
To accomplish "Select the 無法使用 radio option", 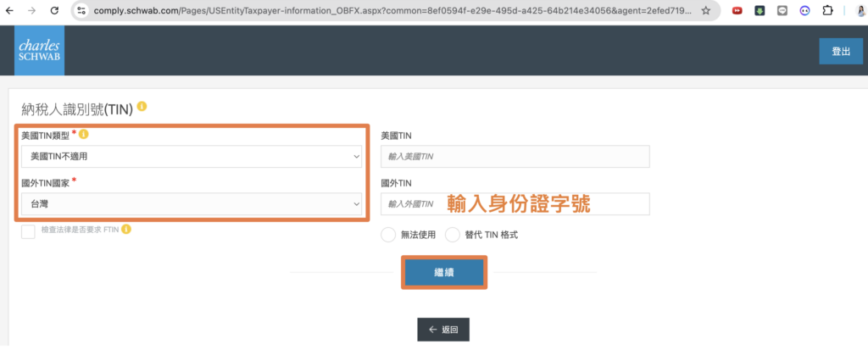I will click(x=388, y=235).
